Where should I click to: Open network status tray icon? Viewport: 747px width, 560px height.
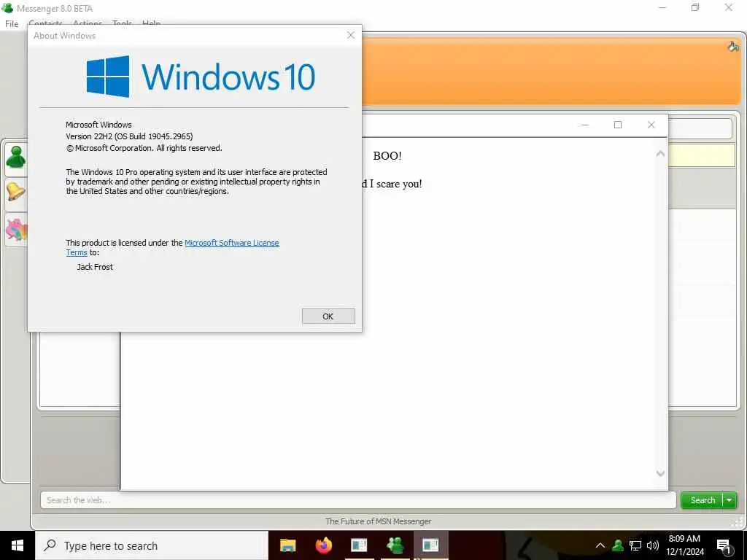[x=635, y=545]
